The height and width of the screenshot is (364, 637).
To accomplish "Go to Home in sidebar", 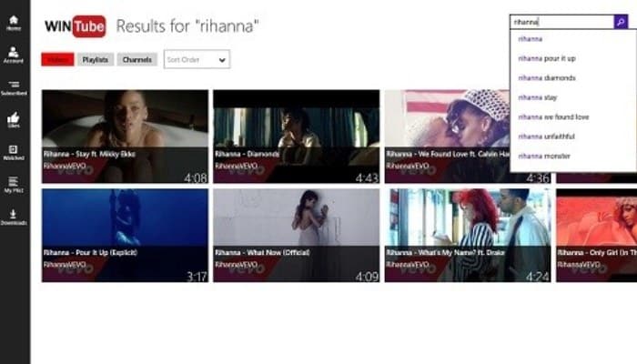I will pyautogui.click(x=14, y=23).
